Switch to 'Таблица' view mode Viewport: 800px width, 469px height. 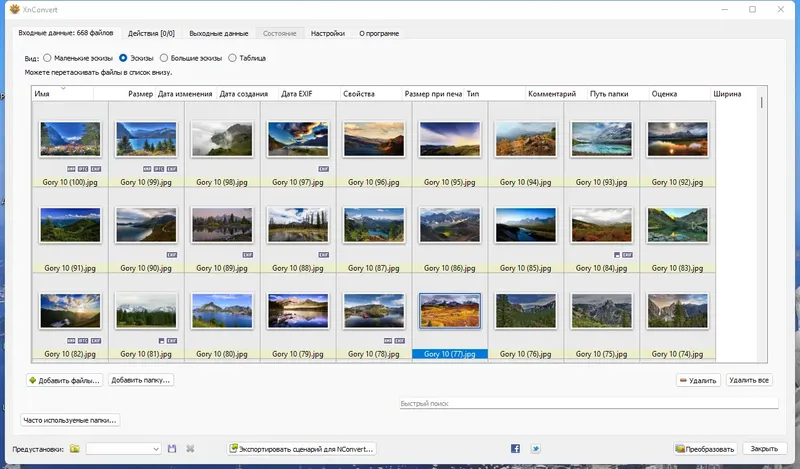[x=232, y=58]
